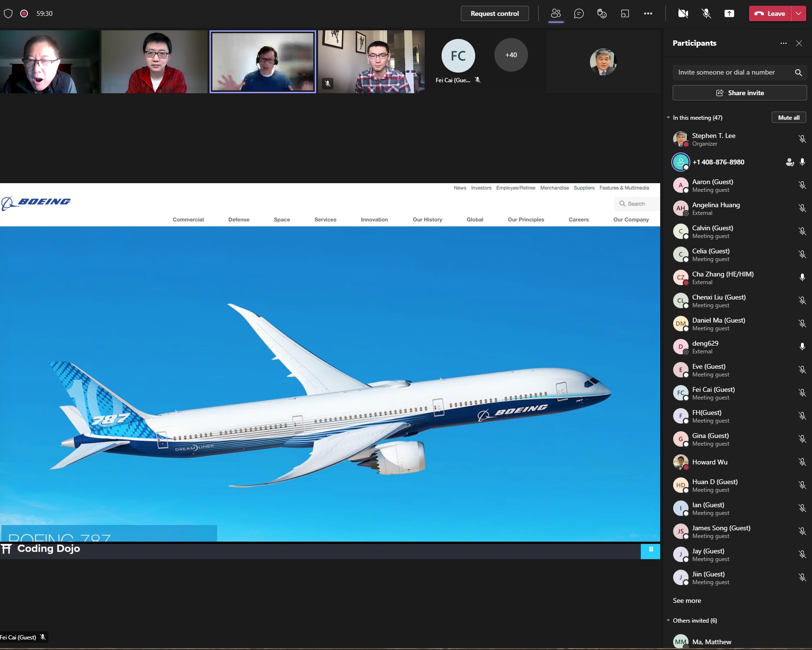Open Careers in the Boeing navigation
This screenshot has height=650, width=812.
578,220
